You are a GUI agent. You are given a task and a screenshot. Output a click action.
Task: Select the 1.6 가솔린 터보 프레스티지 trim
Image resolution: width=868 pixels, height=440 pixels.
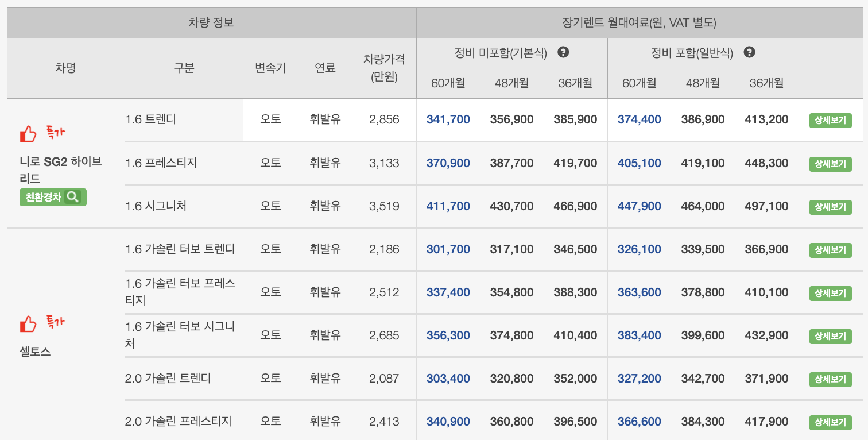(180, 292)
